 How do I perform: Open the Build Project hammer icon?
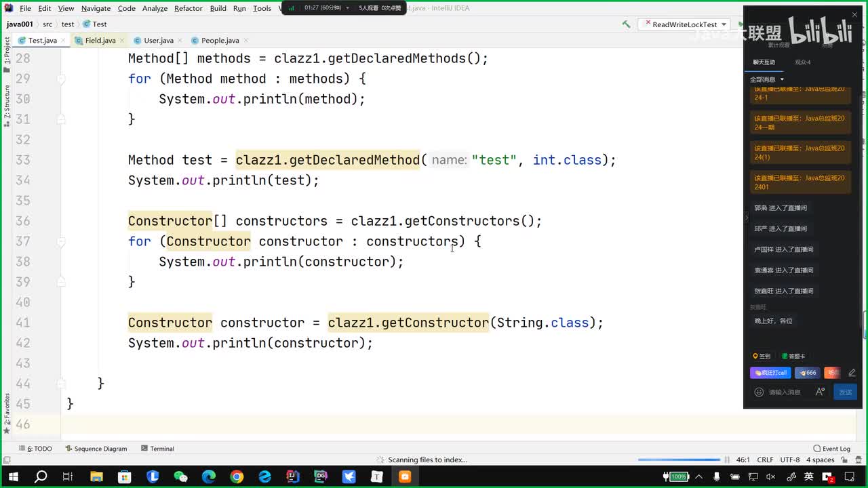(626, 24)
